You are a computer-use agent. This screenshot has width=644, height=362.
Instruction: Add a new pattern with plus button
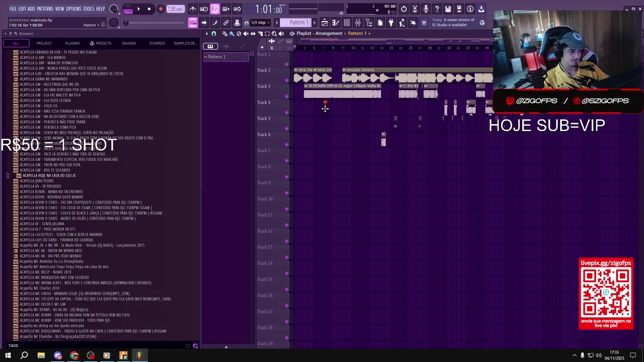tap(315, 23)
